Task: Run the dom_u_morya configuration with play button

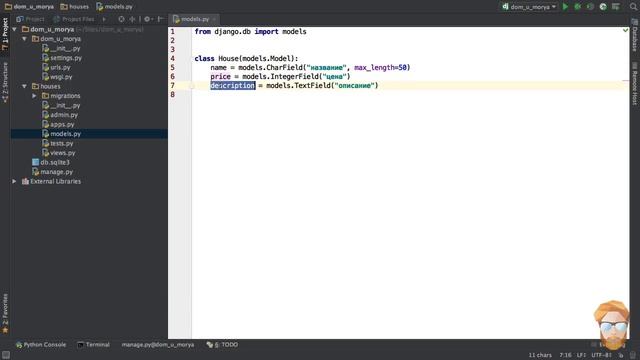Action: click(x=565, y=7)
